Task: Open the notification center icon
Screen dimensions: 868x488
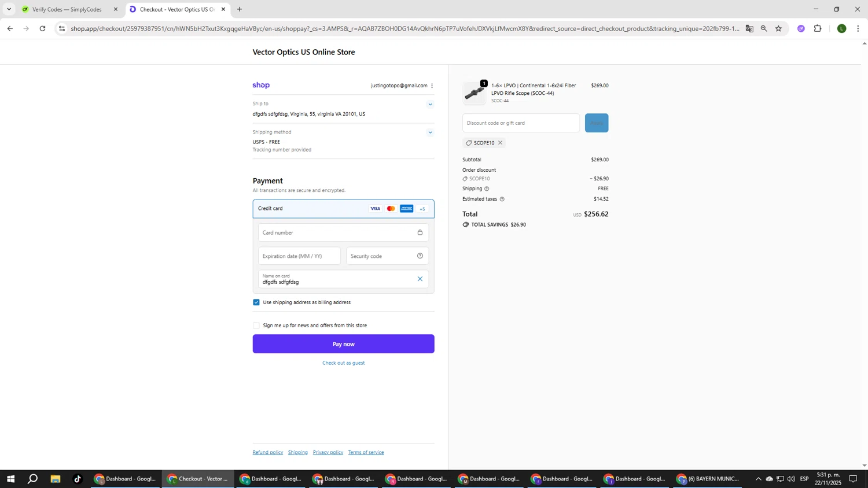Action: (853, 479)
